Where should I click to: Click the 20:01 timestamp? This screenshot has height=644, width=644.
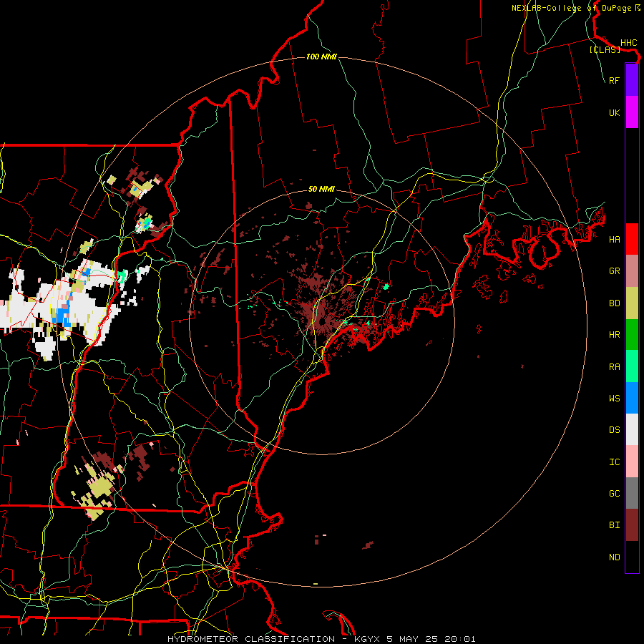pyautogui.click(x=462, y=639)
